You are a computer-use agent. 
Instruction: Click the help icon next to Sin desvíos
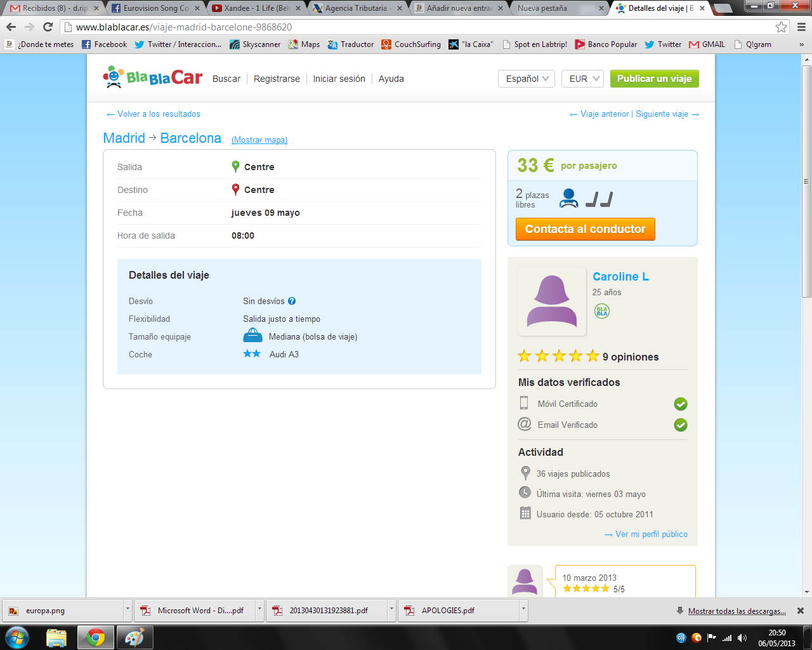click(292, 302)
